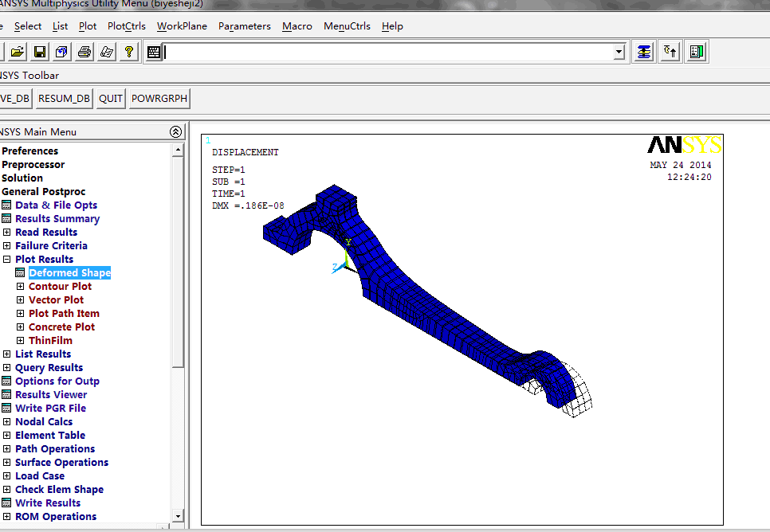Click the command prompt keyboard icon
Viewport: 770px width, 532px height.
(154, 52)
